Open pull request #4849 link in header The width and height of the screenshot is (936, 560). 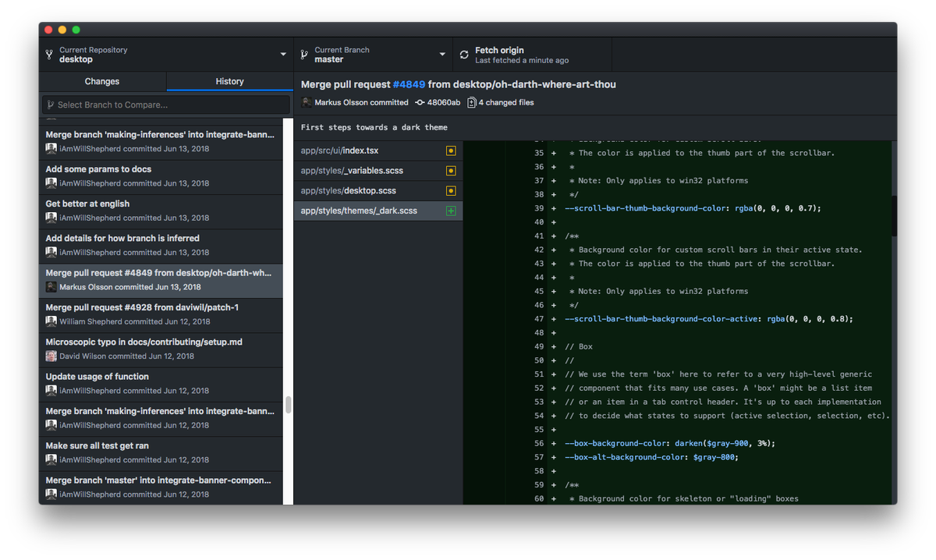point(409,84)
